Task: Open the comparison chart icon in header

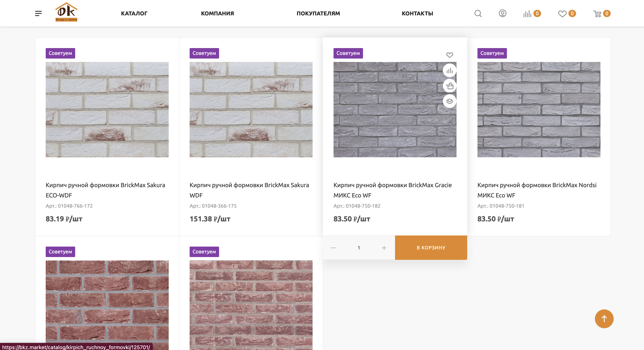Action: (527, 13)
